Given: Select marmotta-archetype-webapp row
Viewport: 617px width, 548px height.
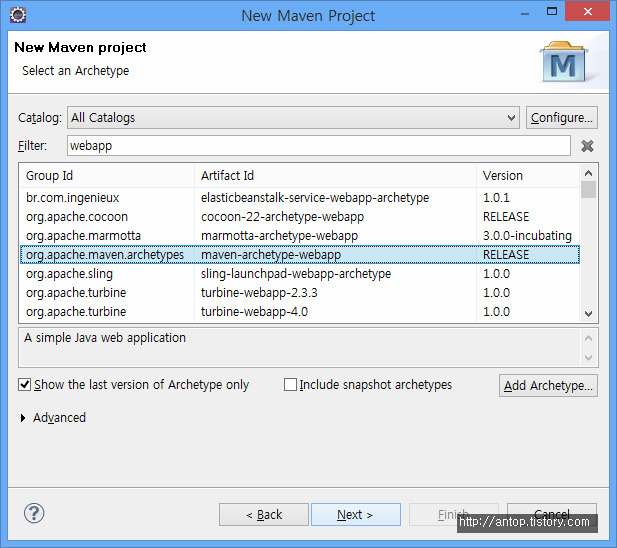Looking at the screenshot, I should click(x=299, y=236).
